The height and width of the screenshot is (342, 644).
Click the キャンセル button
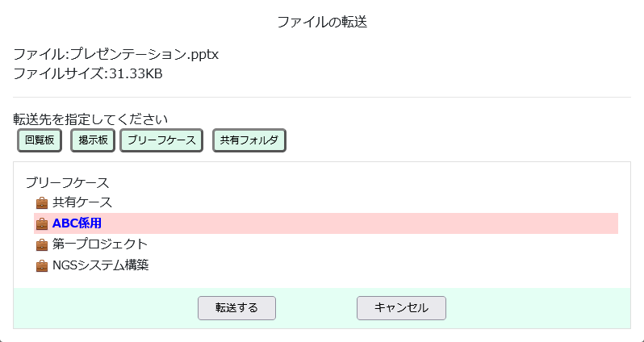[x=401, y=308]
